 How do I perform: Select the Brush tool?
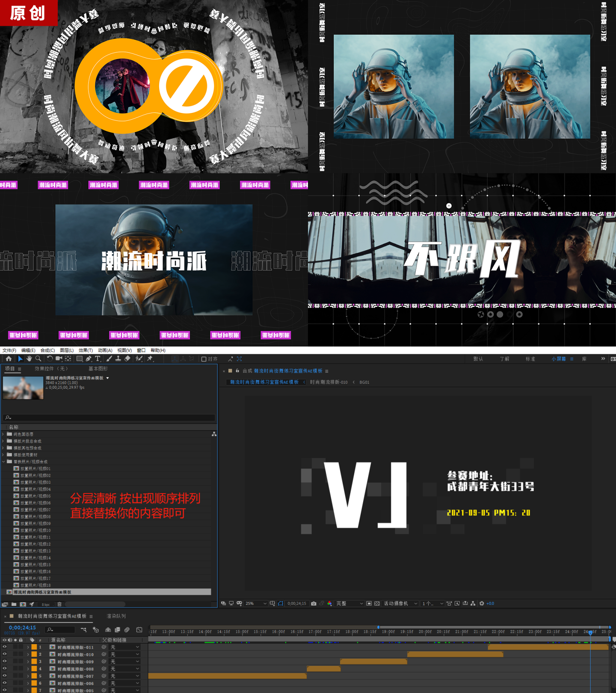click(x=109, y=359)
